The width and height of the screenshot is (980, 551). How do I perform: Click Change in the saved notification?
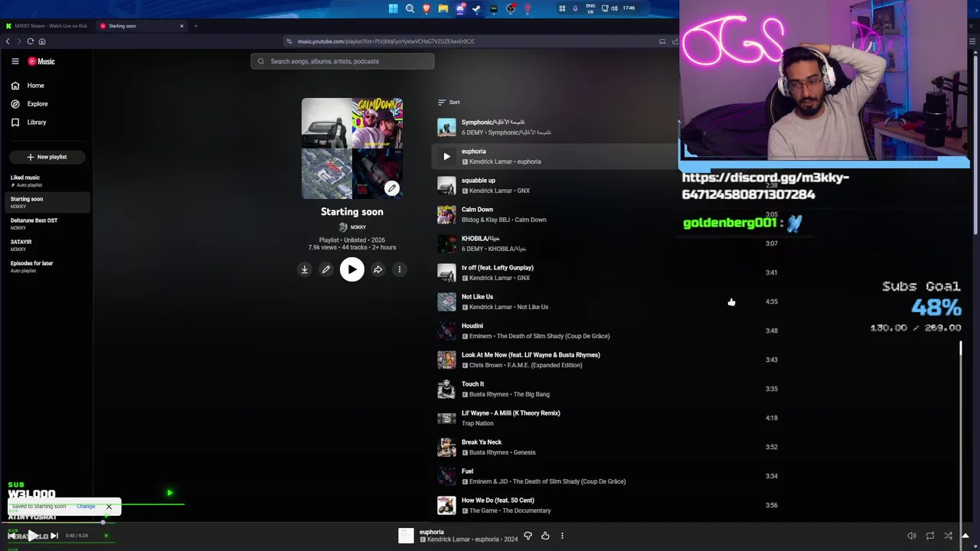tap(86, 507)
